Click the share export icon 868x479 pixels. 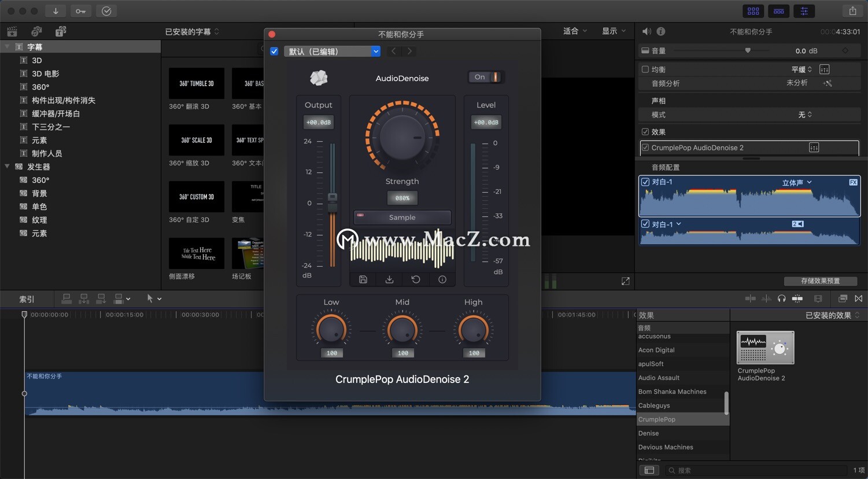click(852, 11)
